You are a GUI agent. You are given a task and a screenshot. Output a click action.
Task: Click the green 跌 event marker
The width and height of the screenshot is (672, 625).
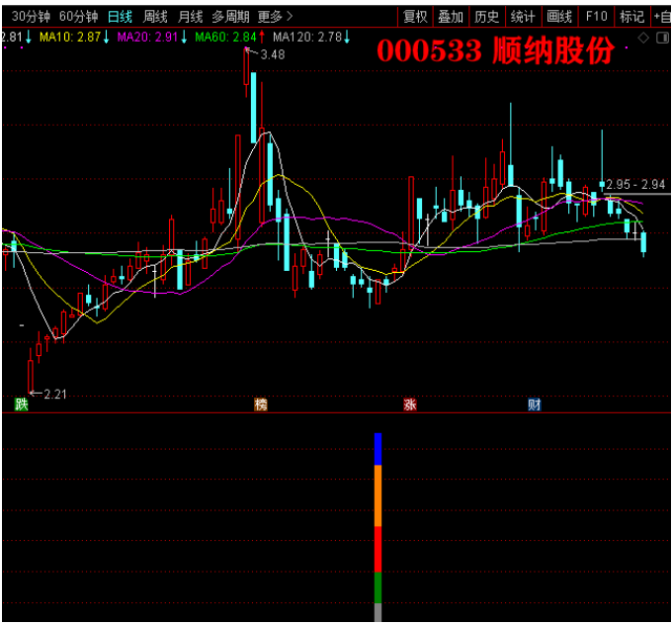click(x=21, y=403)
